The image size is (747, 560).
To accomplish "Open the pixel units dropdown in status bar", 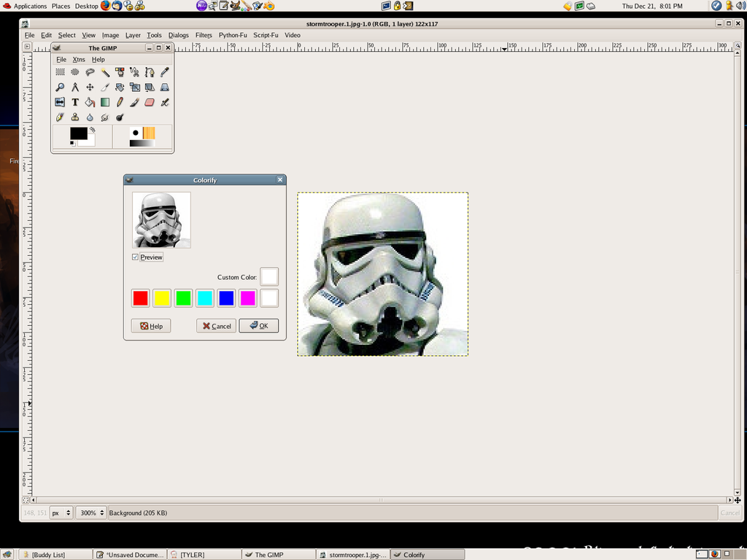I will pyautogui.click(x=61, y=512).
